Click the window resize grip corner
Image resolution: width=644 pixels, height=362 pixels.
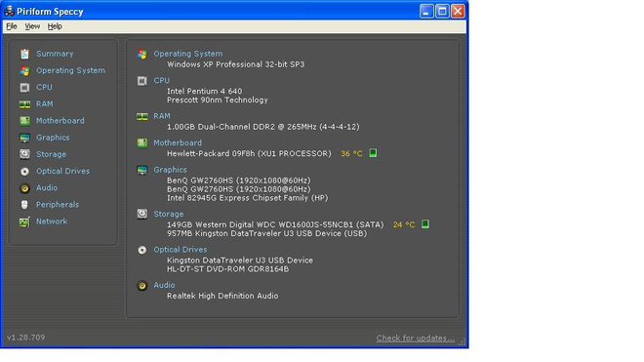tap(463, 342)
